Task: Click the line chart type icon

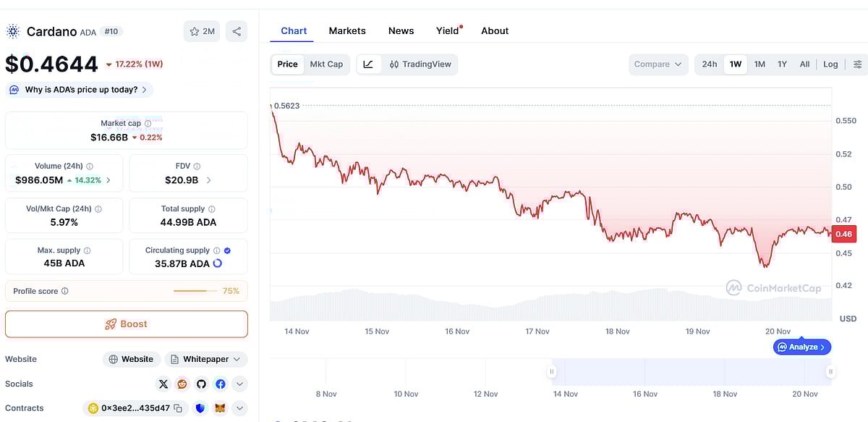Action: pyautogui.click(x=368, y=64)
